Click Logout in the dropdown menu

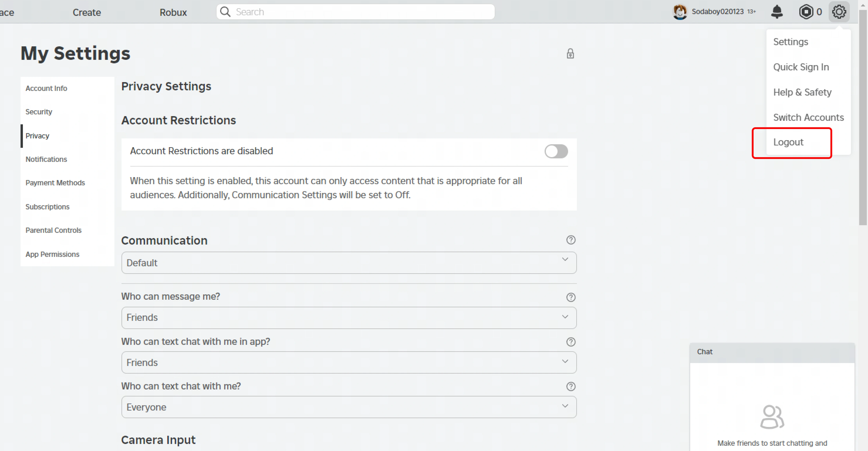click(x=788, y=143)
